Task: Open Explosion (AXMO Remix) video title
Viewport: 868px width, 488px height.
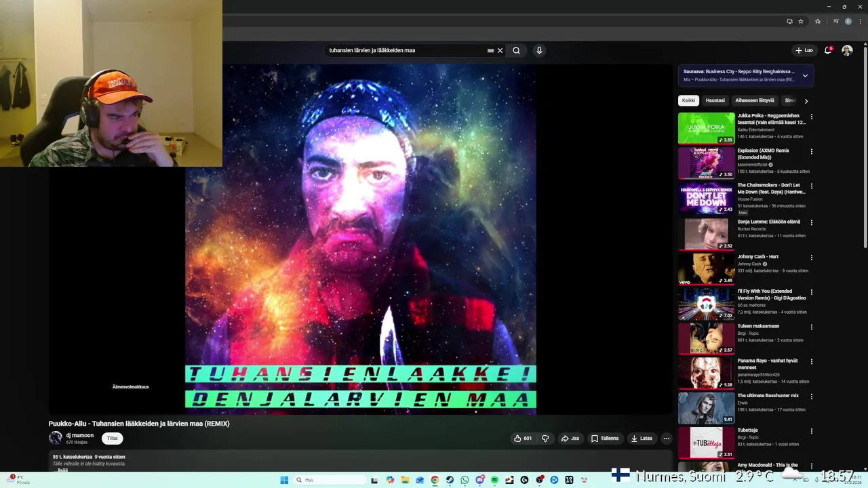Action: coord(764,154)
